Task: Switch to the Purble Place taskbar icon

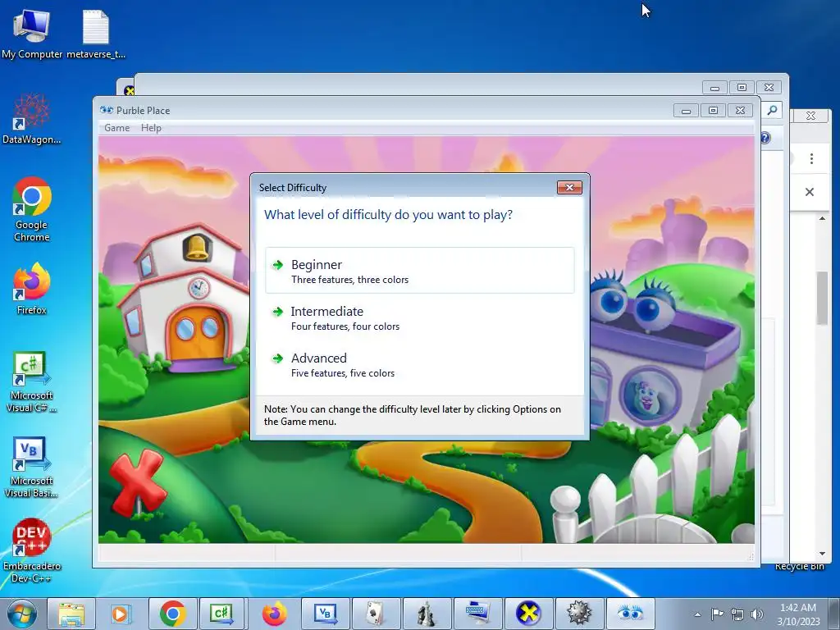Action: coord(630,614)
